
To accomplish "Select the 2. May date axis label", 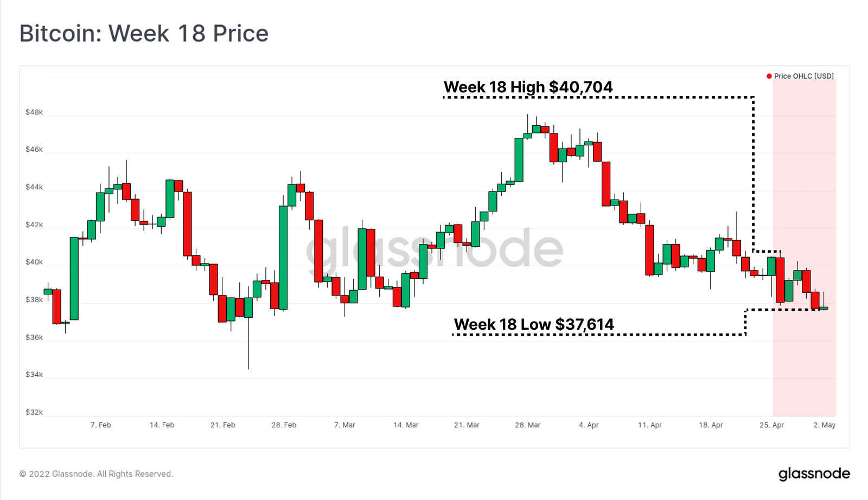I will (825, 425).
